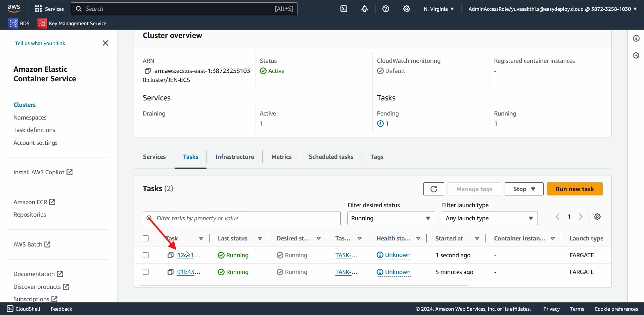Open Cookie preferences in the footer
The width and height of the screenshot is (644, 315).
[616, 309]
